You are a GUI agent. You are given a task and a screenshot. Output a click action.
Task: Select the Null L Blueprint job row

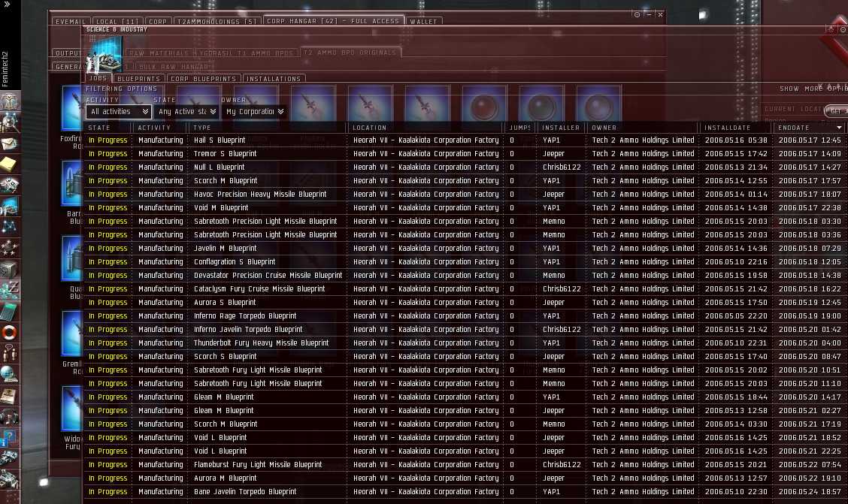(x=465, y=167)
